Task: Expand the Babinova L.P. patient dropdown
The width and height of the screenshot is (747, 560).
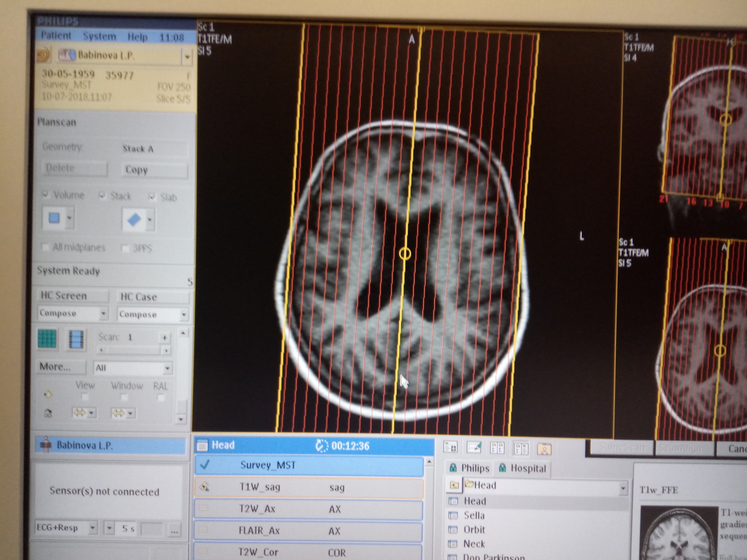Action: 187,57
